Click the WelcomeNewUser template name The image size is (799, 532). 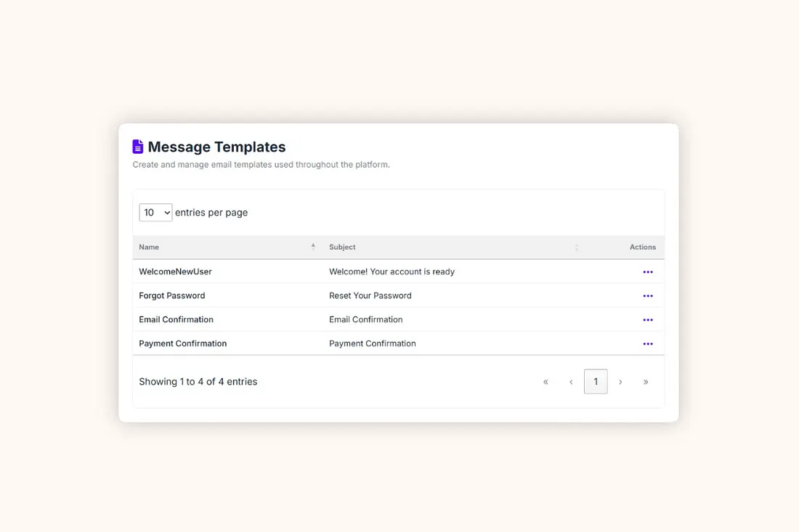[x=175, y=272]
